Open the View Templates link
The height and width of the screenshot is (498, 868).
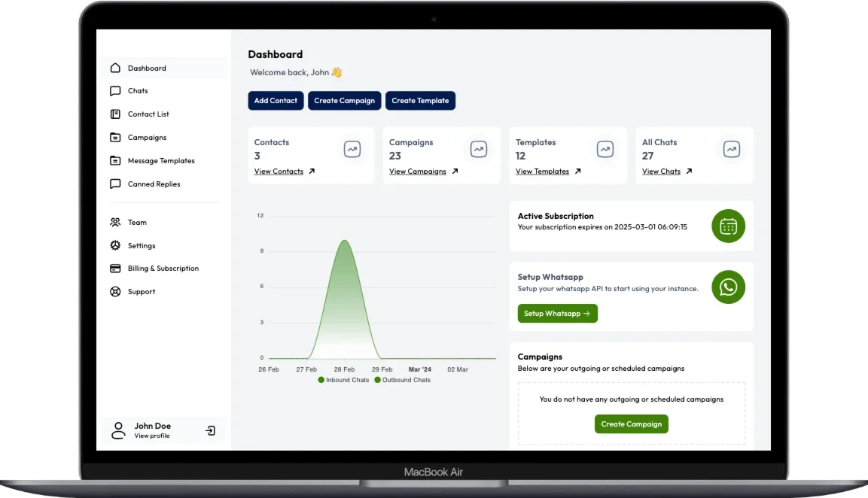pyautogui.click(x=542, y=172)
